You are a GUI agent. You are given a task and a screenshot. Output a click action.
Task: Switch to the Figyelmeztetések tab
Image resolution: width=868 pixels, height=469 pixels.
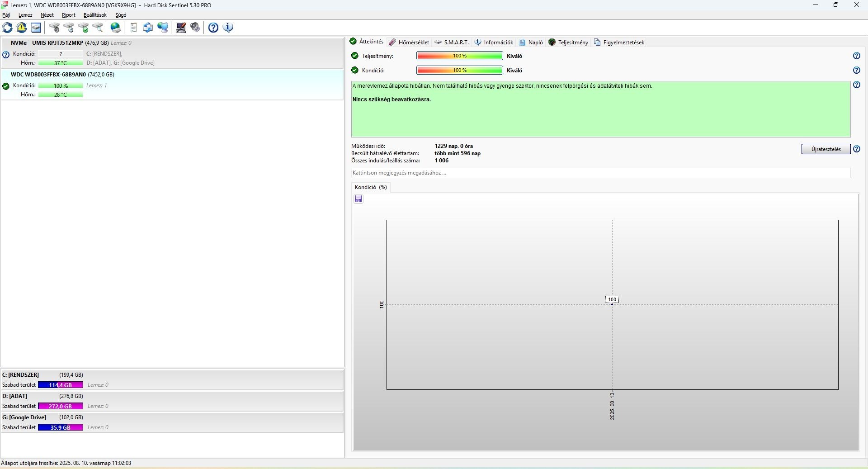pos(619,42)
